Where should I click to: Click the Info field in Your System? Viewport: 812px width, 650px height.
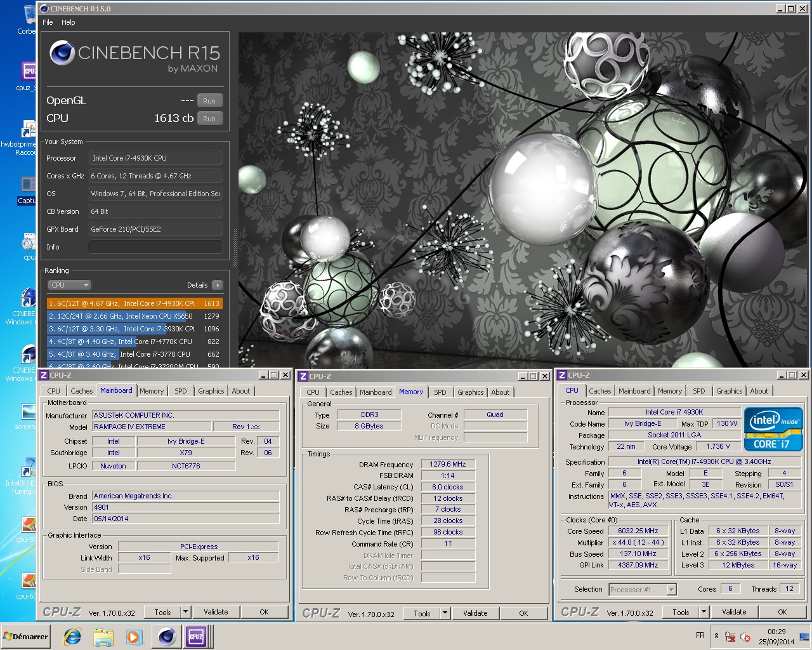(155, 247)
